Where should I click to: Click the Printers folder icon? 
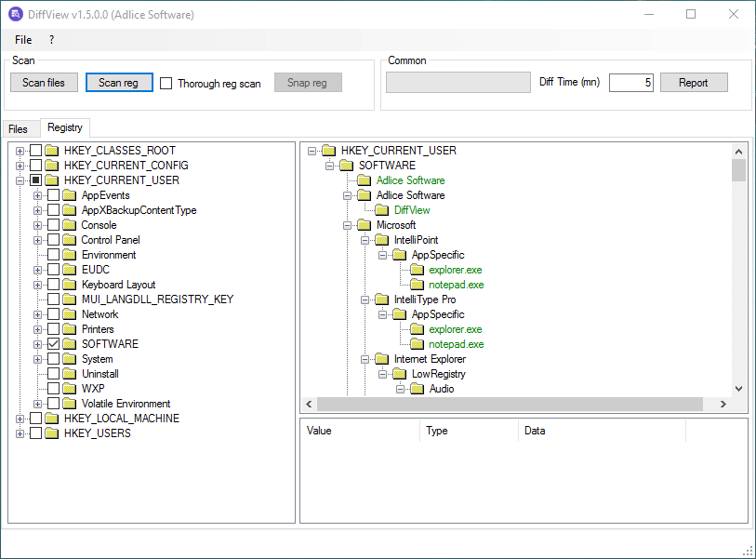(70, 329)
